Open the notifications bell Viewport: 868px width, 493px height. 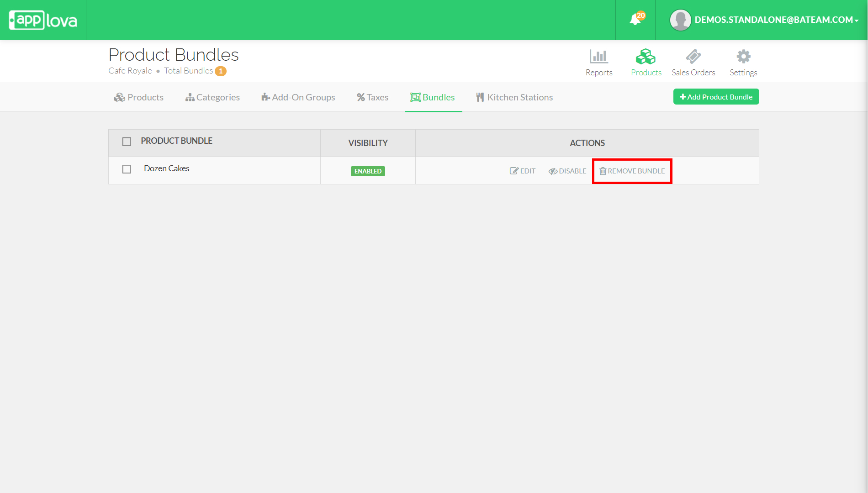click(635, 20)
